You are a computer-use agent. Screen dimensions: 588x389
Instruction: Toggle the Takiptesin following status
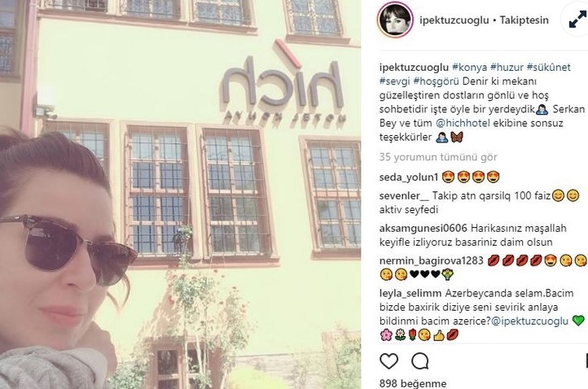coord(524,20)
